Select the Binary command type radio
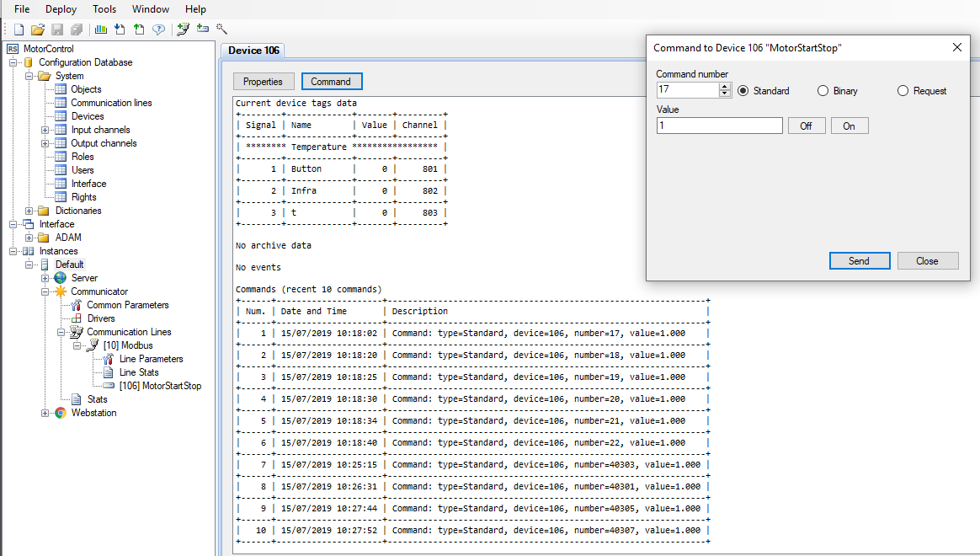Image resolution: width=980 pixels, height=556 pixels. point(823,91)
